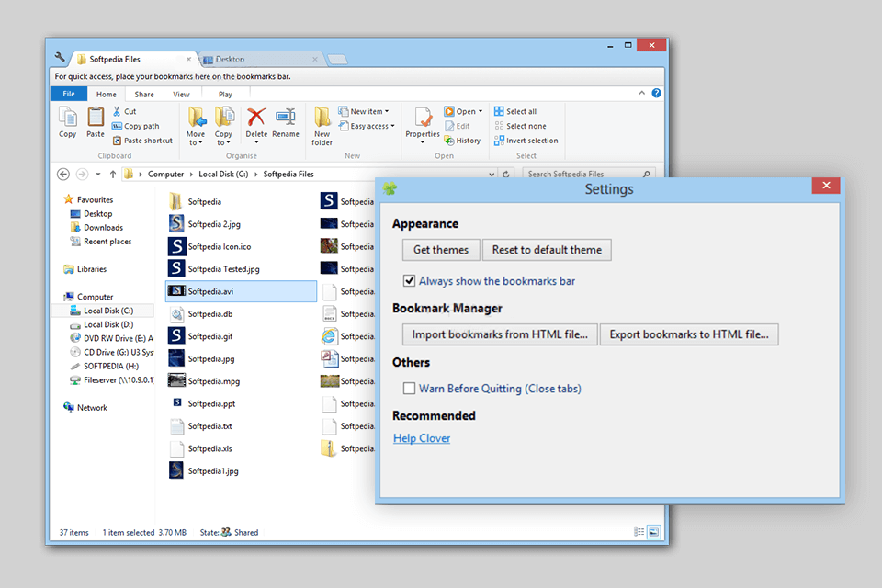Open the File ribbon tab
Image resolution: width=882 pixels, height=588 pixels.
69,94
